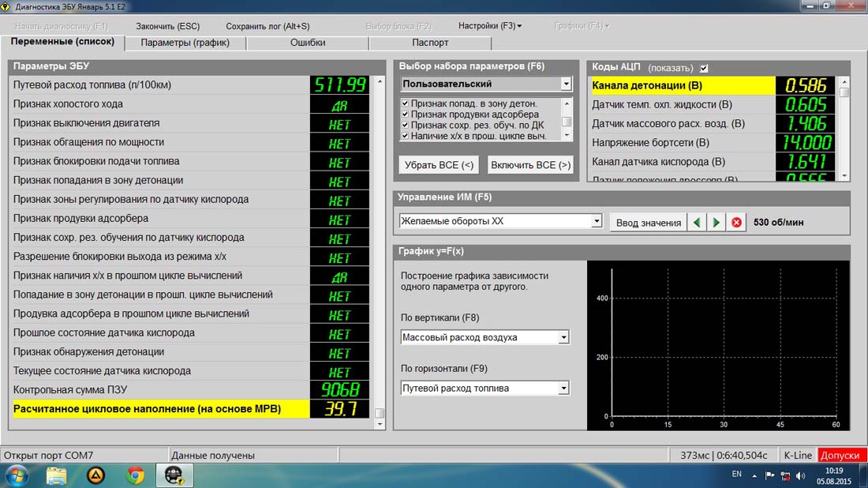Open Windows Explorer folder icon in taskbar
Screen dimensions: 868x488
pyautogui.click(x=56, y=475)
